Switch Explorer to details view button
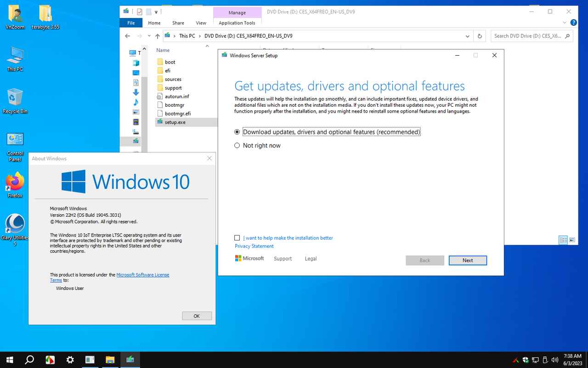588x368 pixels. [x=563, y=240]
